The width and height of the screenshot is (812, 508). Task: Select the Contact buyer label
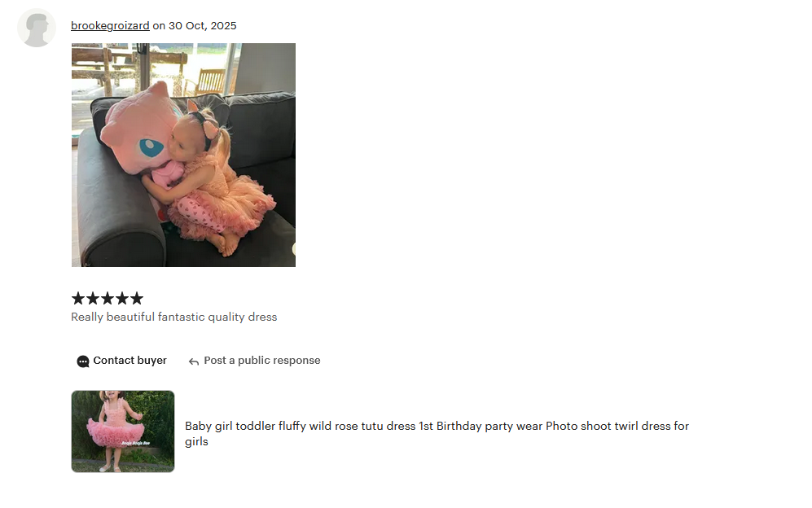[130, 361]
